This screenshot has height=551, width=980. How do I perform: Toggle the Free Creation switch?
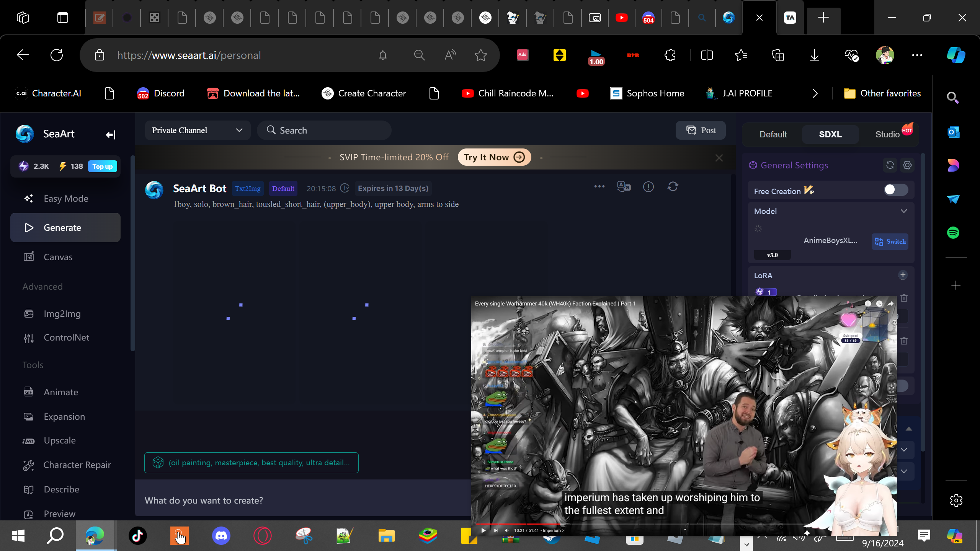[x=896, y=190]
